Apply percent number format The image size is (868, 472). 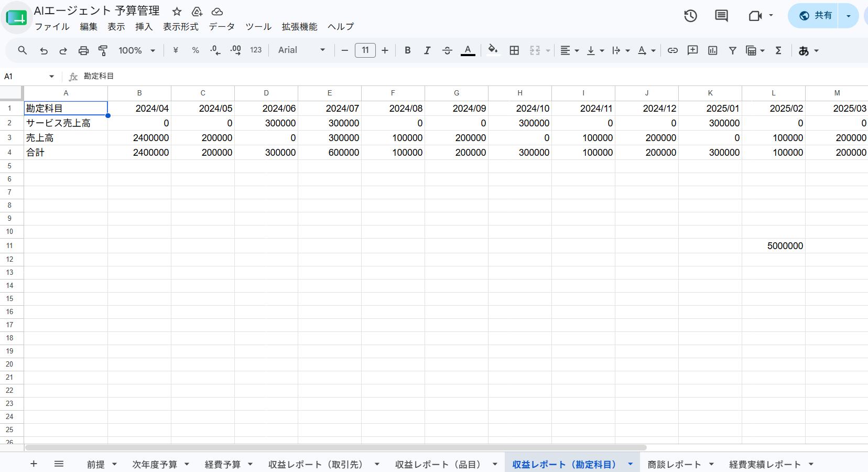tap(196, 50)
